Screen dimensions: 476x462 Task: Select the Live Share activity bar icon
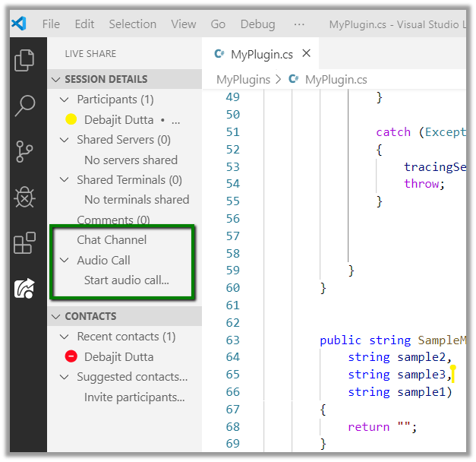25,289
